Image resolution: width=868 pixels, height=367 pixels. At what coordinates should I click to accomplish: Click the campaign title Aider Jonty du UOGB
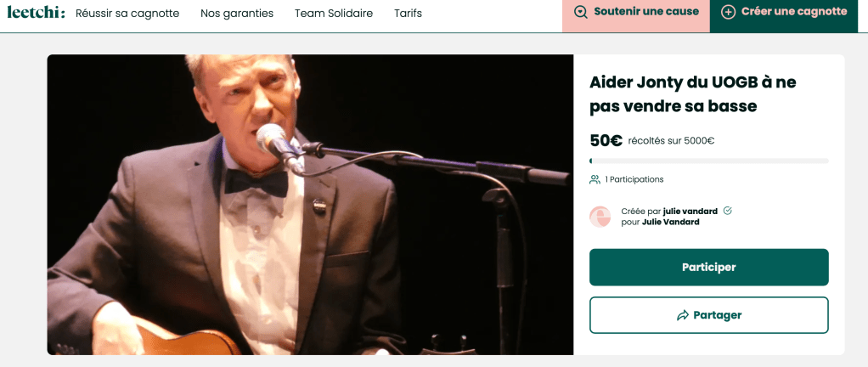pos(692,94)
